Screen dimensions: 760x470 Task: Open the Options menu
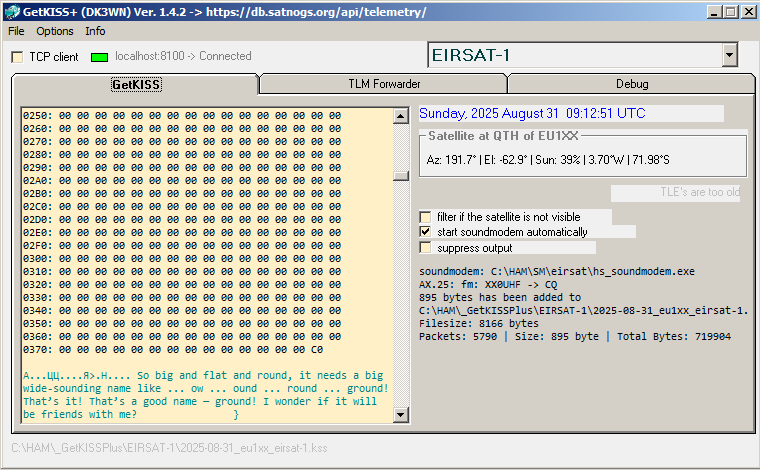pyautogui.click(x=55, y=31)
